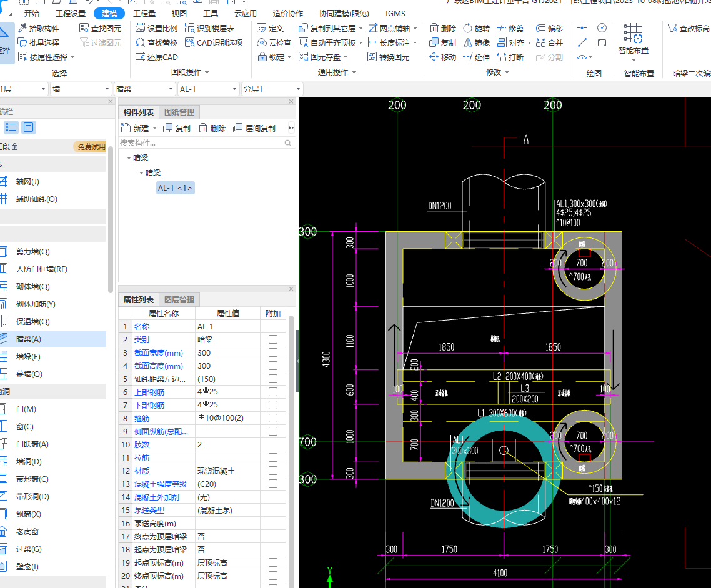Select the 延伸 extend tool
711x588 pixels.
tap(476, 57)
